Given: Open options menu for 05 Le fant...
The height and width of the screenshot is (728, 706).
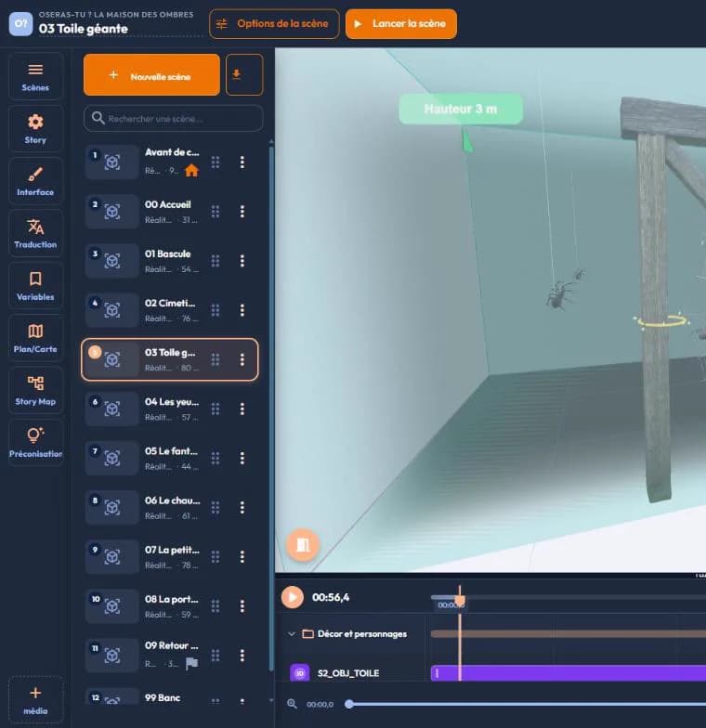Looking at the screenshot, I should click(242, 459).
